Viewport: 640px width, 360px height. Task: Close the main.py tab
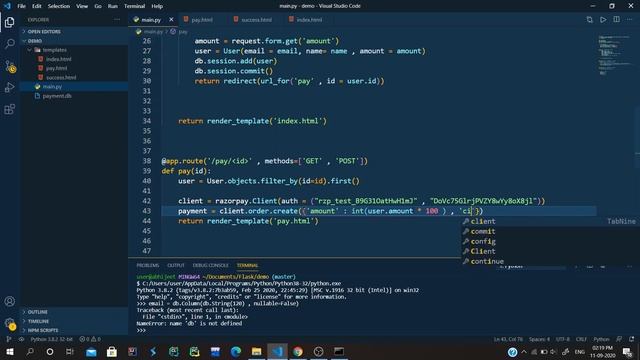171,20
